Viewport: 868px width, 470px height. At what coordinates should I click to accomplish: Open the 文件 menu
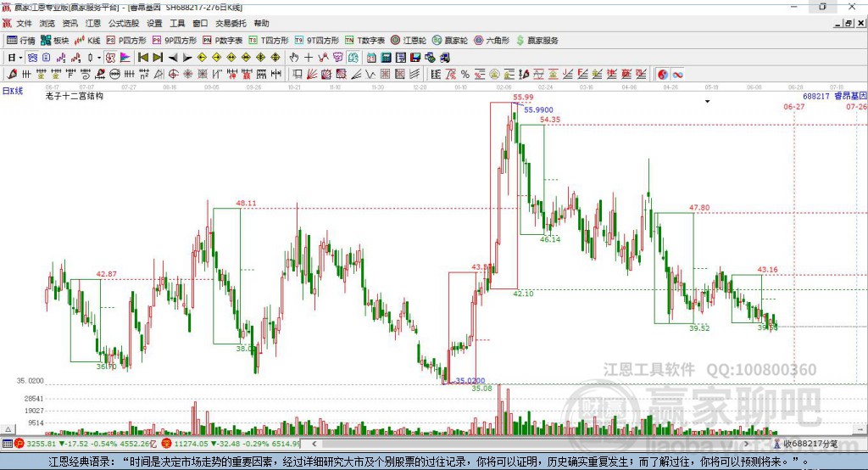[24, 23]
